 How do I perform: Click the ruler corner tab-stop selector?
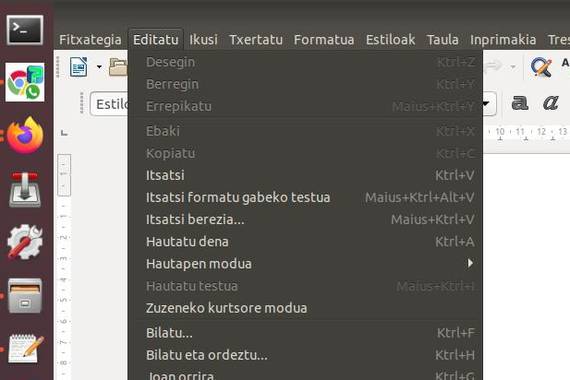click(x=64, y=133)
